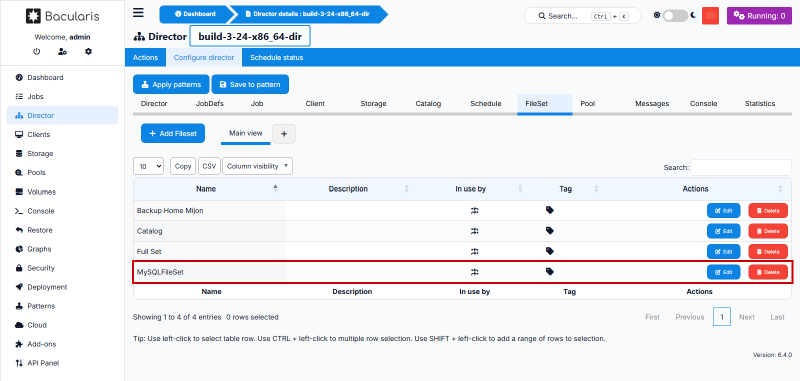Screen dimensions: 800x381
Task: Click tag icon for MySQLFileSet
Action: [549, 272]
